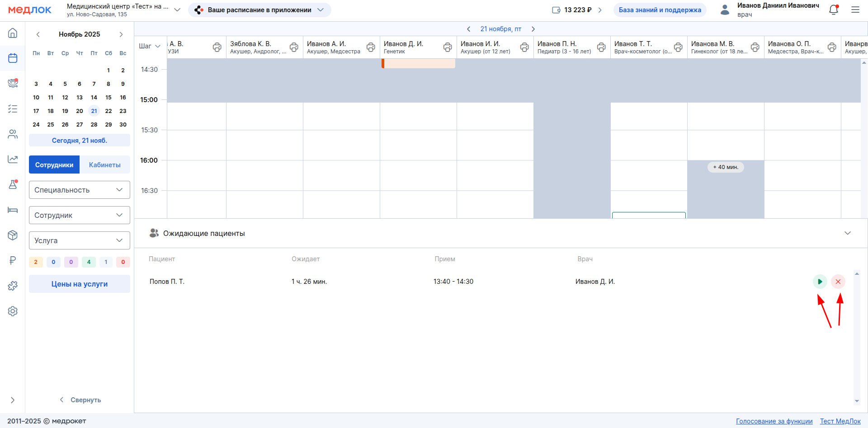868x428 pixels.
Task: Open the home icon in sidebar
Action: click(13, 33)
